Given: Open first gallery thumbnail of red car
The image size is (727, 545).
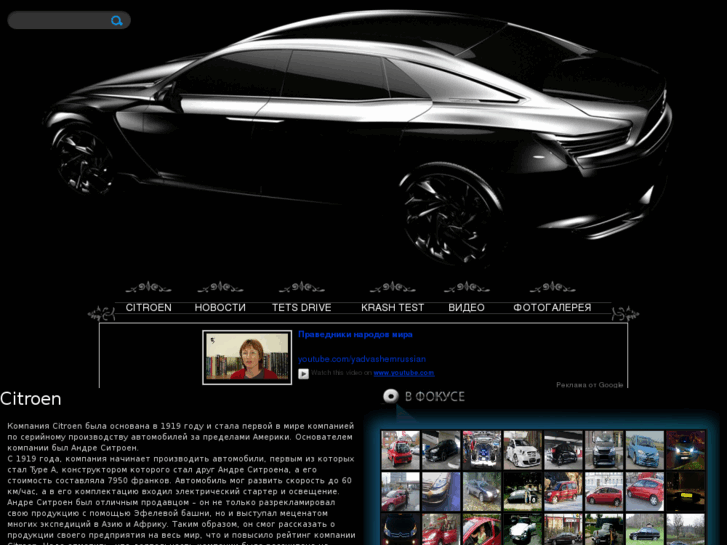Looking at the screenshot, I should pos(400,450).
